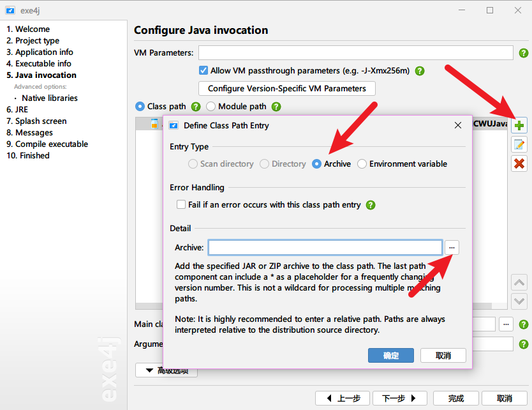Move class path entry down arrow
The height and width of the screenshot is (410, 532).
[x=519, y=301]
